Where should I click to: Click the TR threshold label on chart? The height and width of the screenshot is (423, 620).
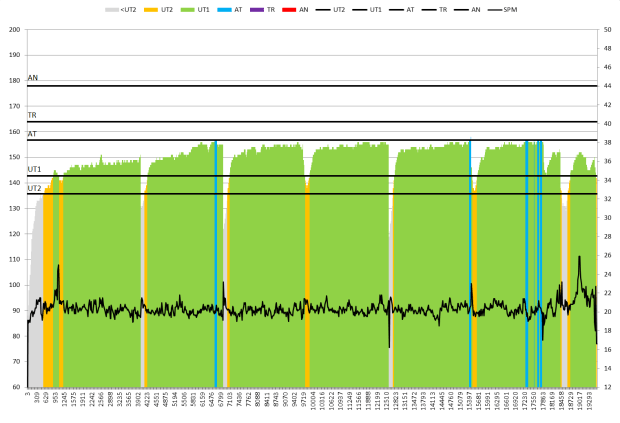pyautogui.click(x=32, y=116)
